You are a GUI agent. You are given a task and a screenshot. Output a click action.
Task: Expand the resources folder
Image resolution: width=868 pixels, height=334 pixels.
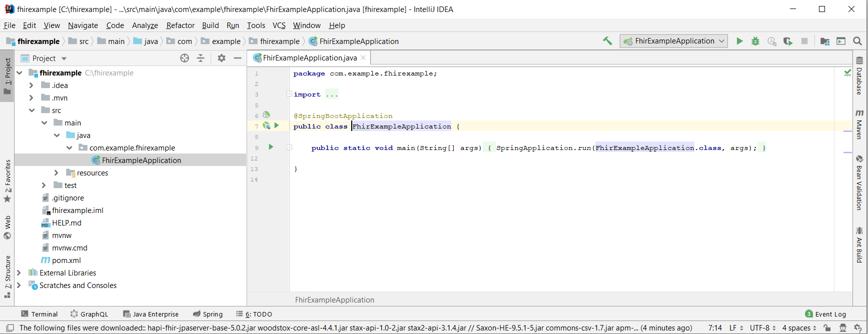coord(57,173)
